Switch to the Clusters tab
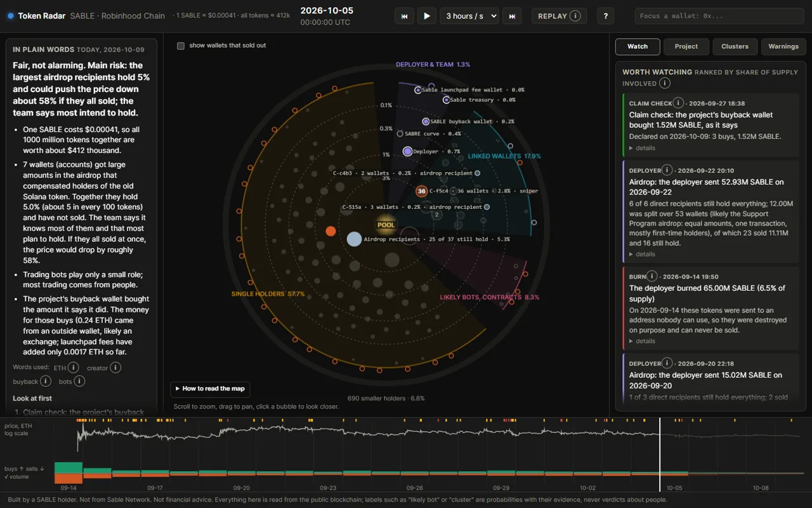The width and height of the screenshot is (812, 508). tap(735, 46)
